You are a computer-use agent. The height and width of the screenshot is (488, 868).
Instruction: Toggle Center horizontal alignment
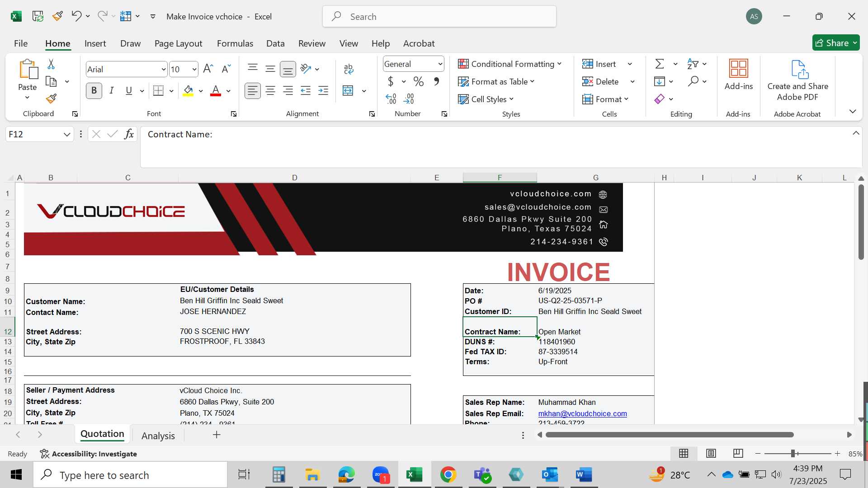click(x=270, y=91)
